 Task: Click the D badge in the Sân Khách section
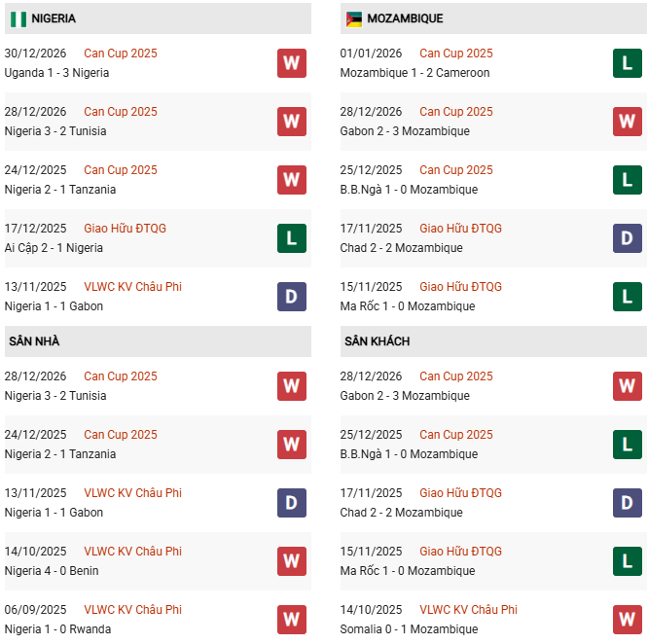coord(627,503)
